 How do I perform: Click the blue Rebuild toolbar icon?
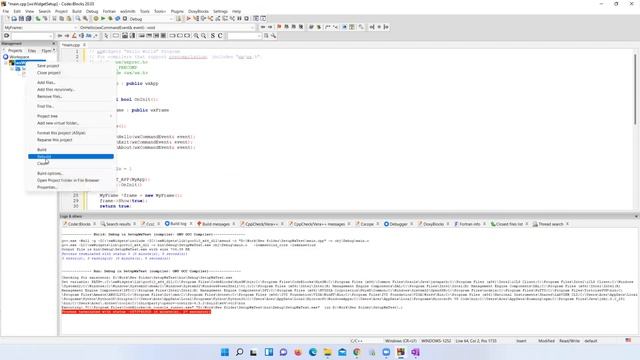(118, 19)
